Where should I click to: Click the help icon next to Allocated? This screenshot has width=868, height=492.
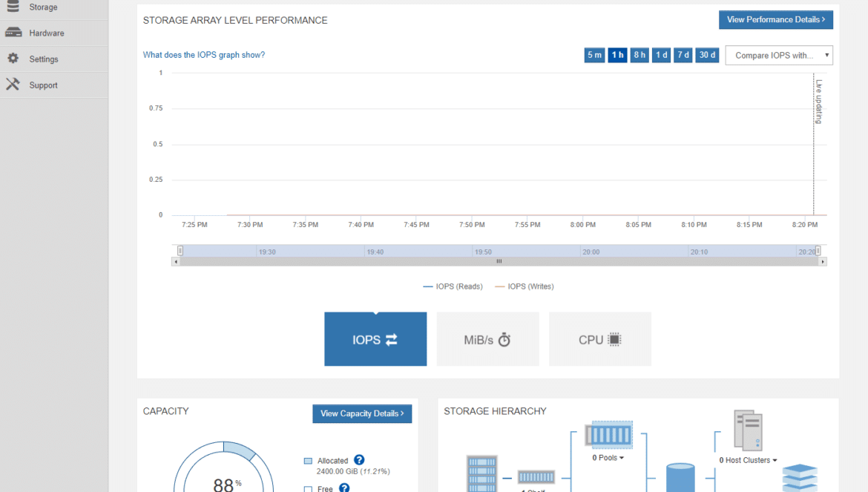tap(359, 460)
